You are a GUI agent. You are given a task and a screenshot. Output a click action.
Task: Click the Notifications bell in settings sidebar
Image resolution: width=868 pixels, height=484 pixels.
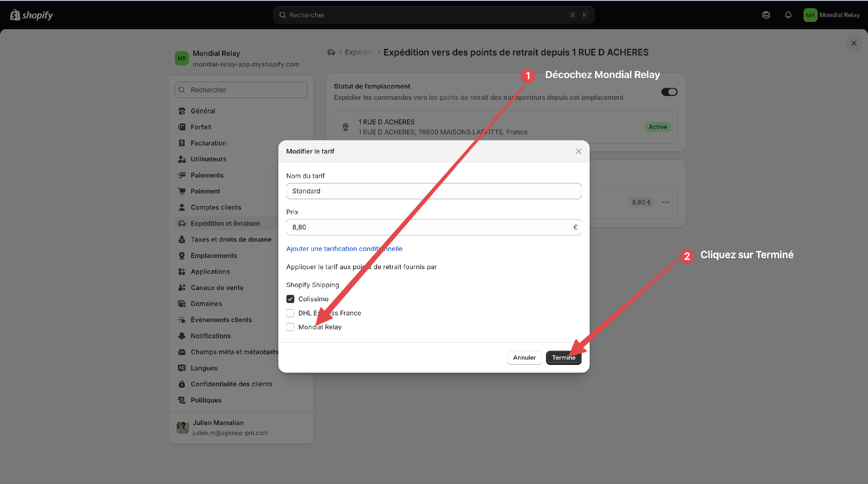click(182, 335)
